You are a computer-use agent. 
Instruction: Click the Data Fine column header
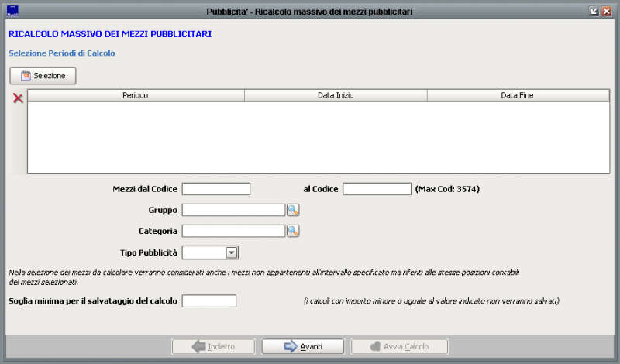[518, 95]
